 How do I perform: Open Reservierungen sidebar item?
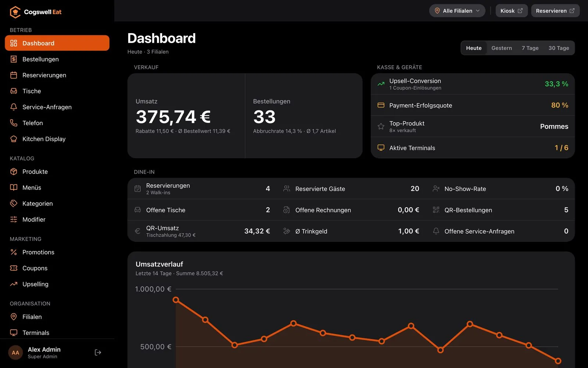(57, 75)
